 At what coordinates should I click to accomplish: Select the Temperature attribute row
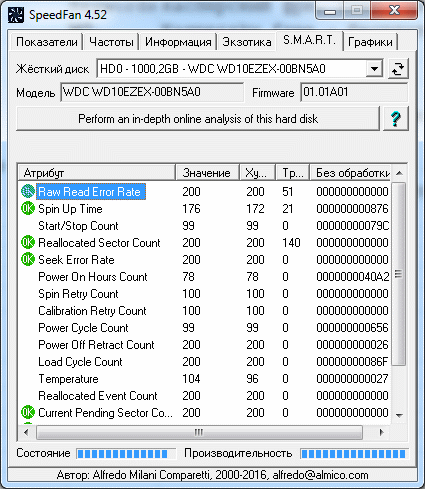coord(205,379)
